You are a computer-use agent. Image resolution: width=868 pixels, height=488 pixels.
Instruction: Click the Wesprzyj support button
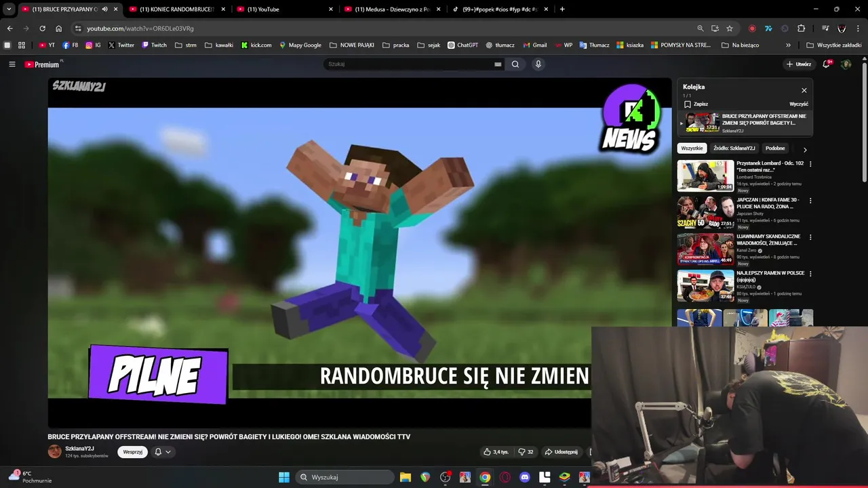(132, 452)
